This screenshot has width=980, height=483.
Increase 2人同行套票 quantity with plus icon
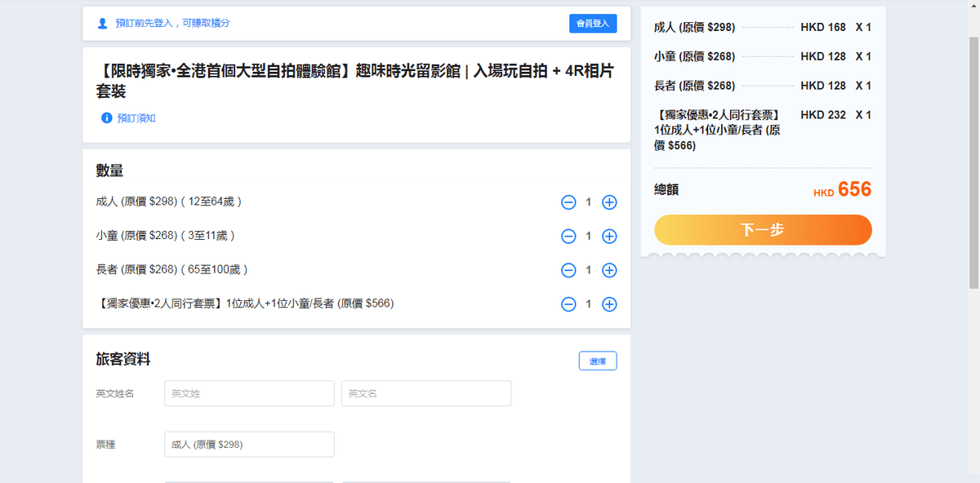tap(609, 304)
